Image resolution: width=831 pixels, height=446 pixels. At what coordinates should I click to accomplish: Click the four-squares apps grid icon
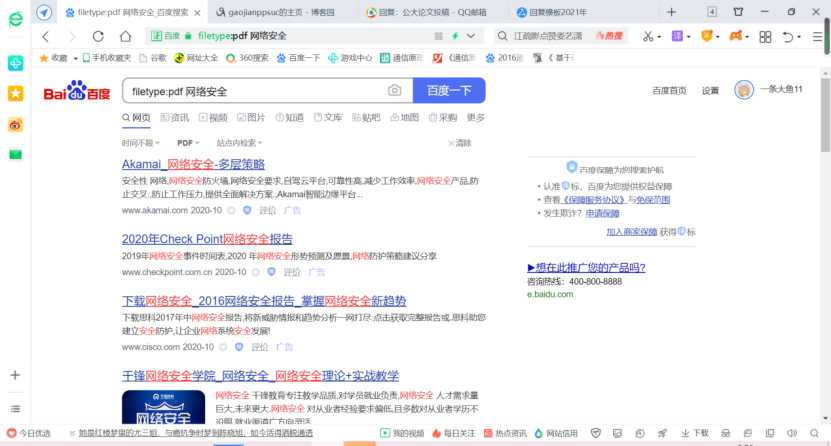[x=765, y=37]
